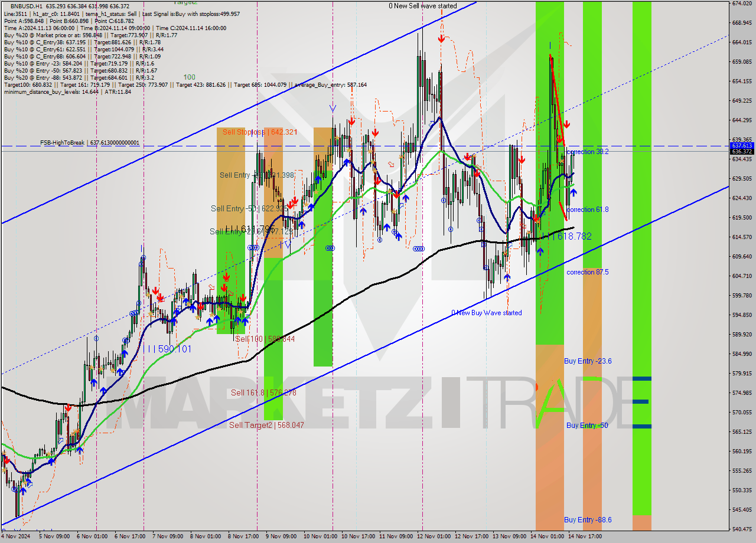Viewport: 756px width, 543px height.
Task: Click the 'Buy %10 @ Entry -23: 584.204' line
Action: pyautogui.click(x=79, y=63)
